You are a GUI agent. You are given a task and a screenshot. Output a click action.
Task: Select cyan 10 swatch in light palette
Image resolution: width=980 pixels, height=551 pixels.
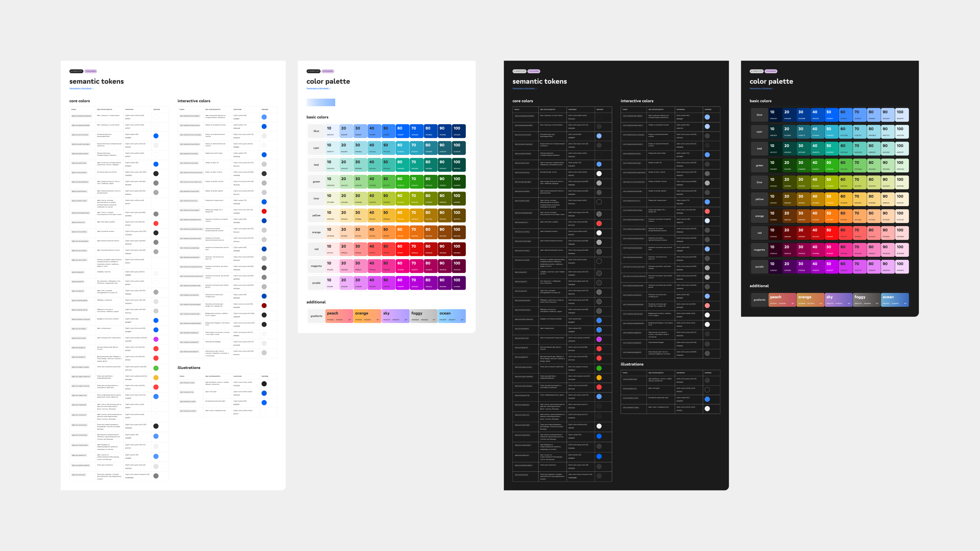(332, 148)
